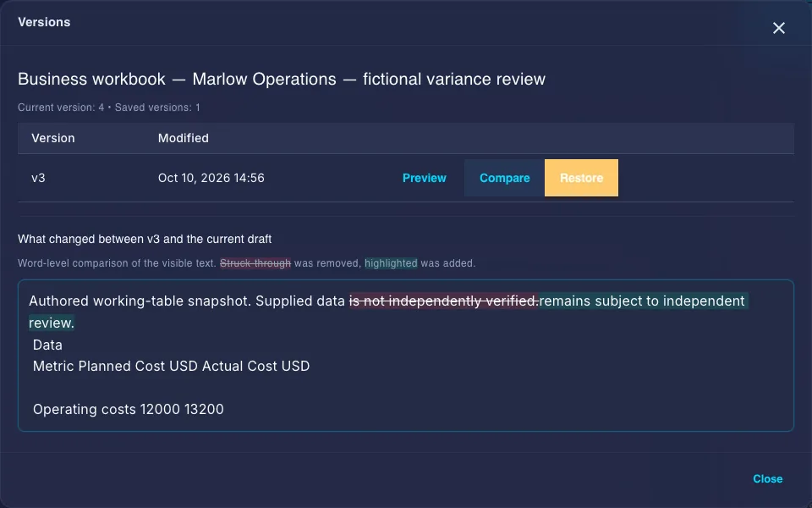Click 'What changed between v3 and the current draft'

(145, 239)
